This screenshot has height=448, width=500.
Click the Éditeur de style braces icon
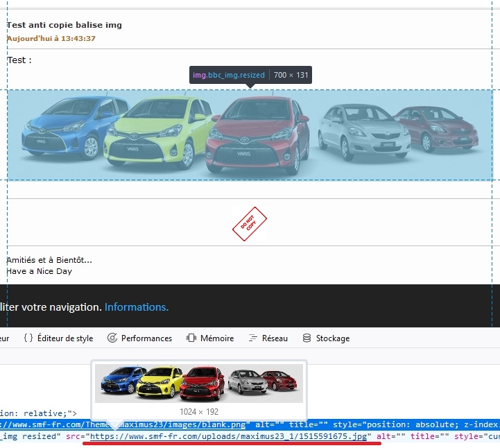click(28, 338)
